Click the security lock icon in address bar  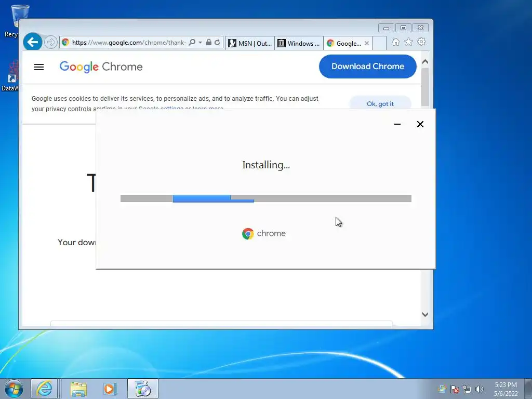click(x=209, y=43)
